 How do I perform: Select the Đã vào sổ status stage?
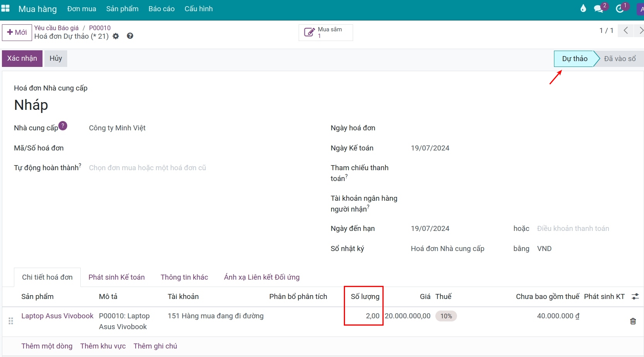[x=620, y=59]
